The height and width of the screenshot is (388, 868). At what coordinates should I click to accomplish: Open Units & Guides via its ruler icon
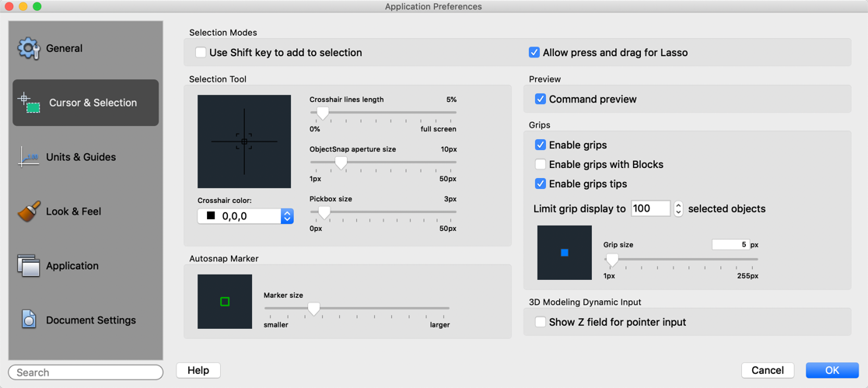[x=29, y=157]
